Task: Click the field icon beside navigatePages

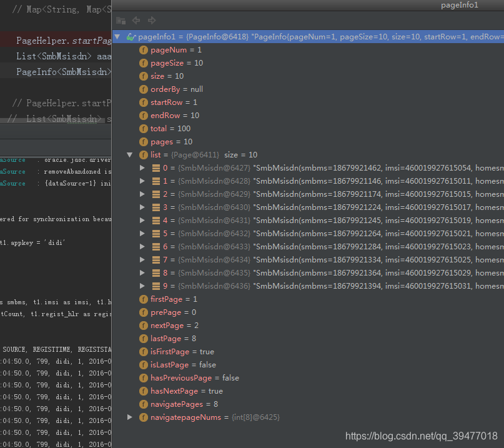Action: [144, 404]
